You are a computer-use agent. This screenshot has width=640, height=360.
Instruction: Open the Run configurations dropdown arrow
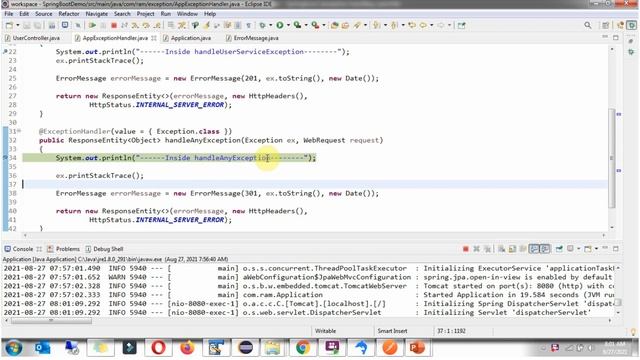288,25
